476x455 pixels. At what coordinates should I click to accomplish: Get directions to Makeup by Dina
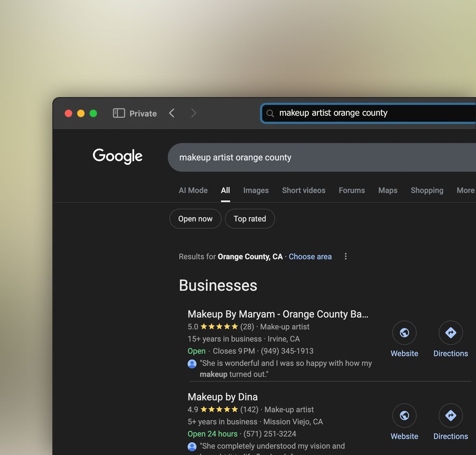pos(450,416)
